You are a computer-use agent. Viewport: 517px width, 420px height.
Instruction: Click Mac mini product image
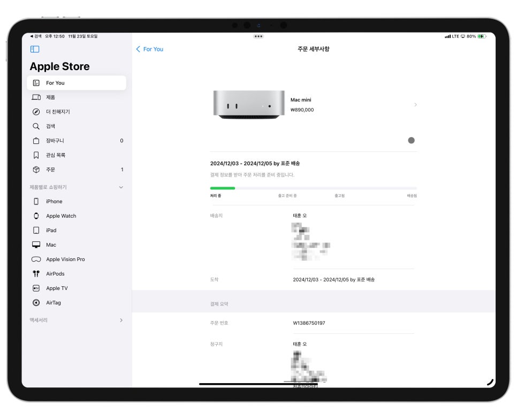(249, 105)
